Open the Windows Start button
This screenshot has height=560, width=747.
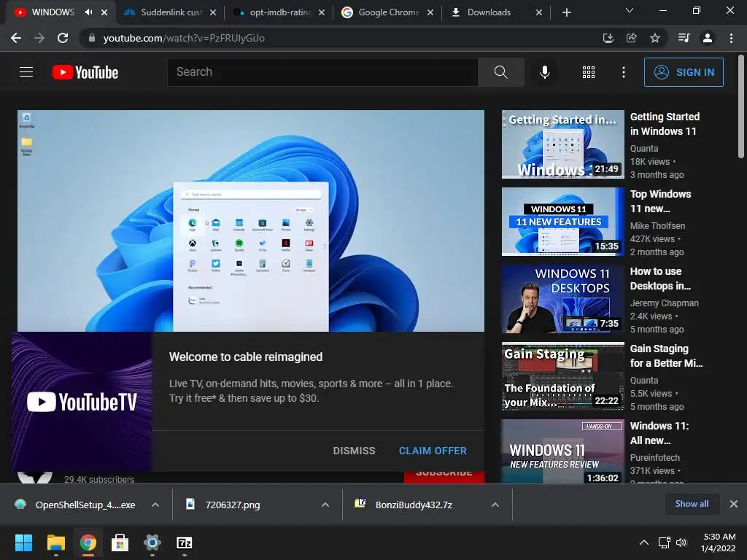pos(23,542)
